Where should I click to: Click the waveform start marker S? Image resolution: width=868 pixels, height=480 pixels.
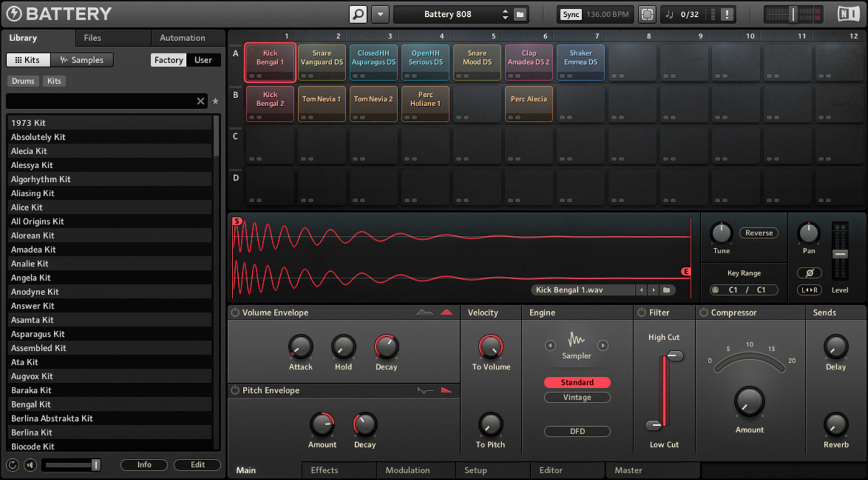[237, 221]
